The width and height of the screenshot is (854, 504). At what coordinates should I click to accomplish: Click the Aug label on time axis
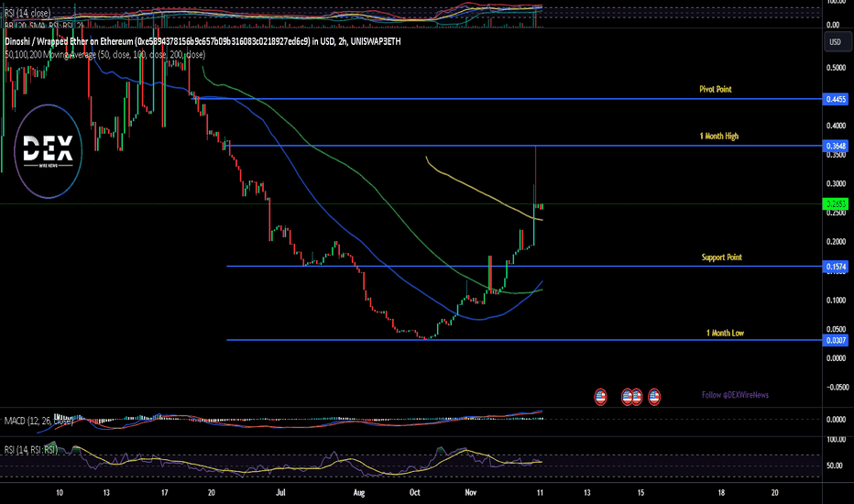click(359, 493)
